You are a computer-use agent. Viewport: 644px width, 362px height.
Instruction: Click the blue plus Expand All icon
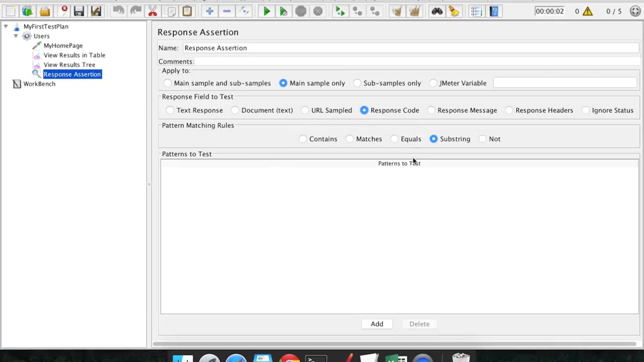pos(209,11)
